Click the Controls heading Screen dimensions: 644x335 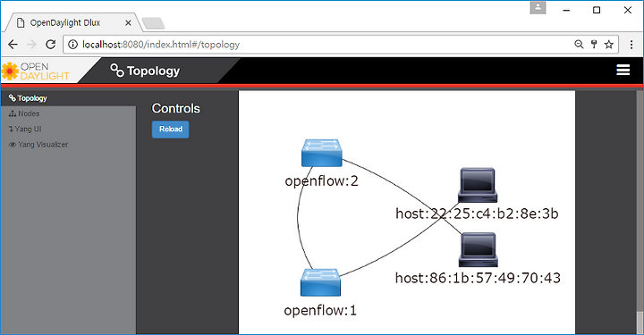pyautogui.click(x=176, y=108)
